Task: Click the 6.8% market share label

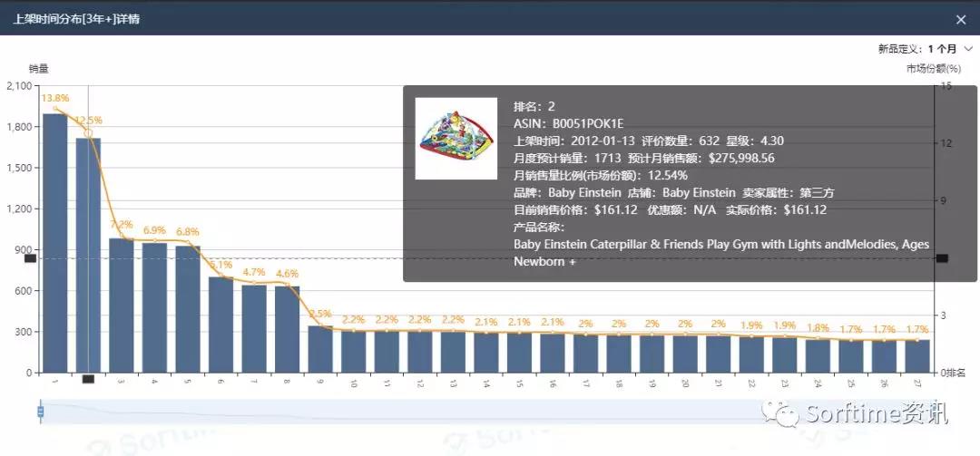Action: click(x=188, y=231)
